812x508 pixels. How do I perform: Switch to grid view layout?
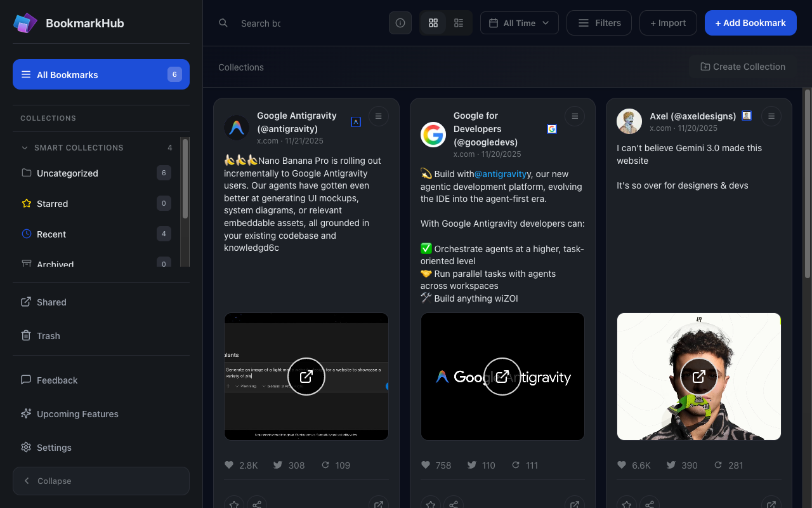[433, 23]
